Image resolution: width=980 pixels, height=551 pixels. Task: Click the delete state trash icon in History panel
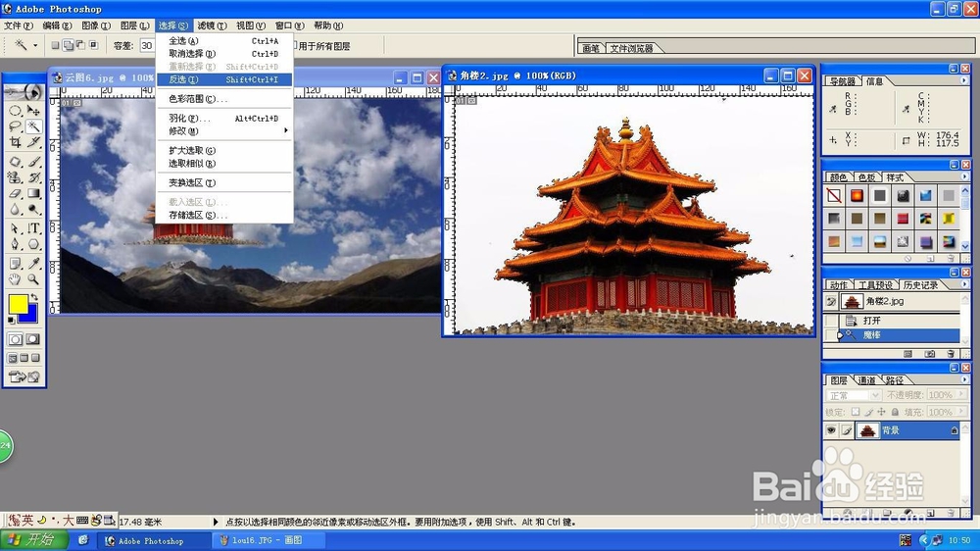(951, 354)
